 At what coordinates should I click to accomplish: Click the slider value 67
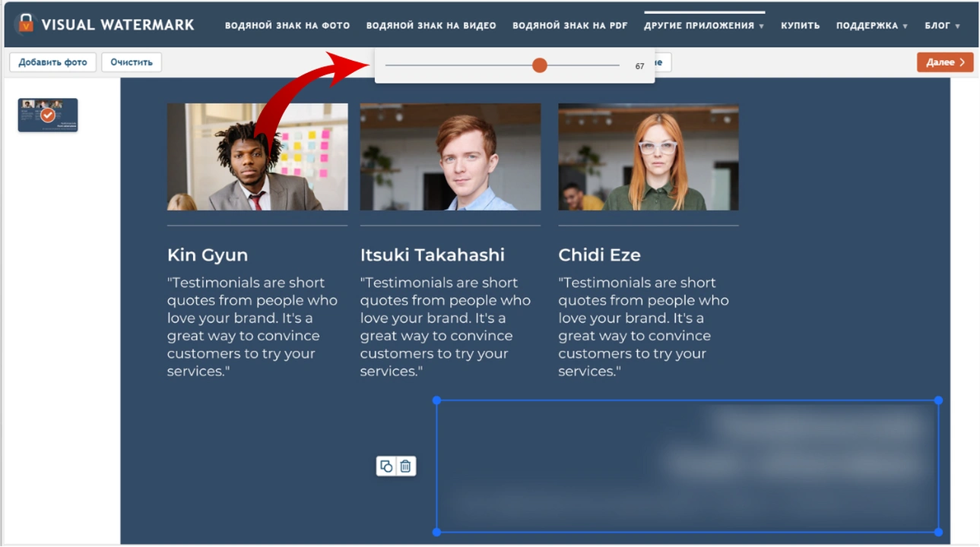coord(639,66)
